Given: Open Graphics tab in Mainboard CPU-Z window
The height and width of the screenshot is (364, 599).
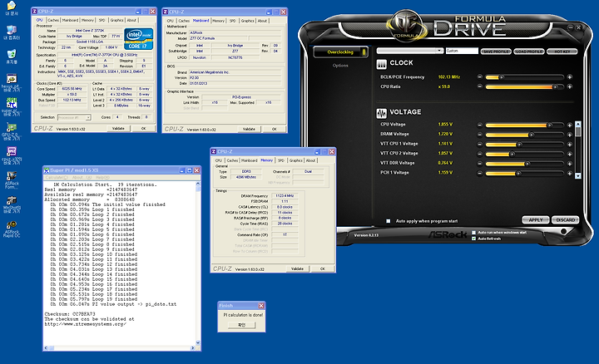Looking at the screenshot, I should [247, 21].
